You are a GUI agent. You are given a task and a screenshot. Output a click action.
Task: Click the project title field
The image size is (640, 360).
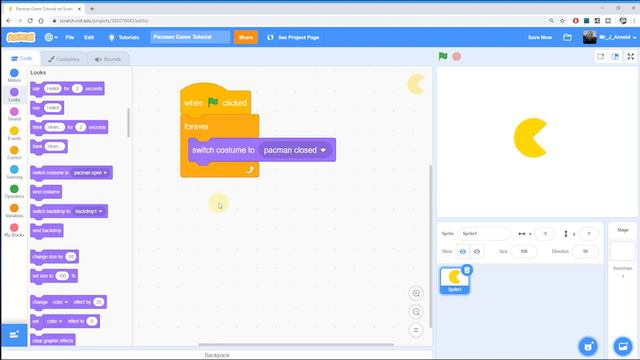[190, 37]
